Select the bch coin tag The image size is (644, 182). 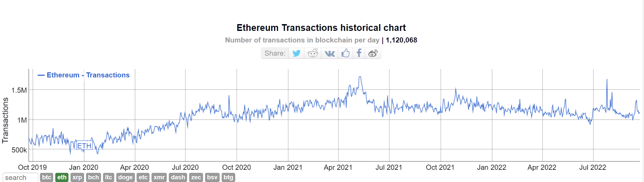tap(94, 177)
